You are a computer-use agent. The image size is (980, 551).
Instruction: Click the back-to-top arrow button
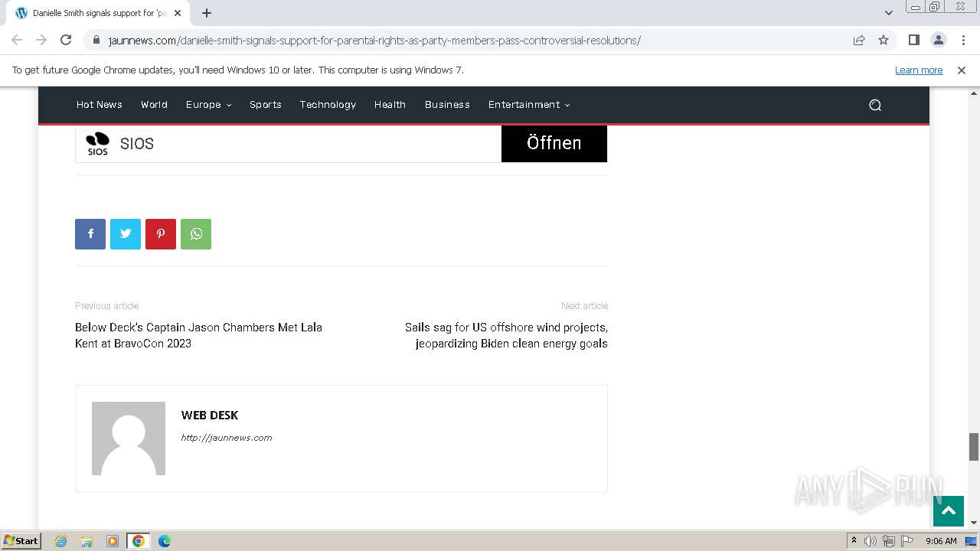coord(949,511)
